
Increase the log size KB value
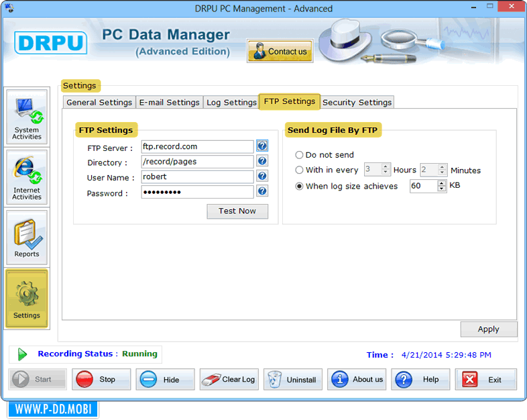tap(441, 182)
